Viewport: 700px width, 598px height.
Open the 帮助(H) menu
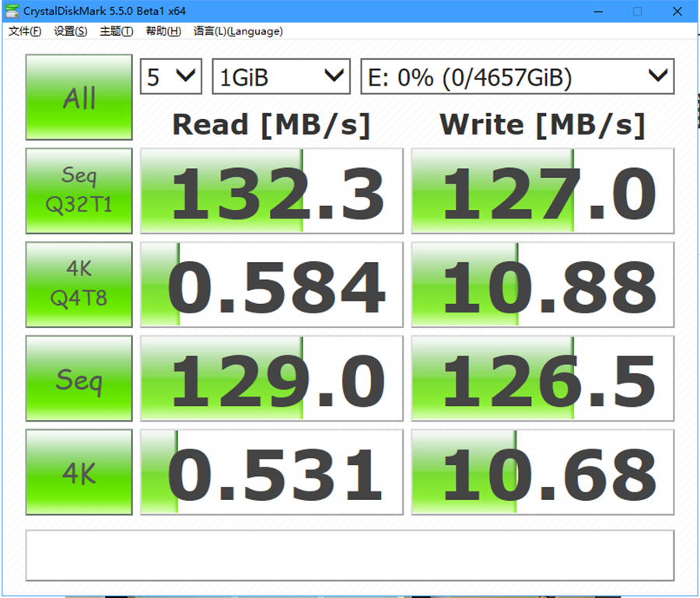click(x=163, y=31)
